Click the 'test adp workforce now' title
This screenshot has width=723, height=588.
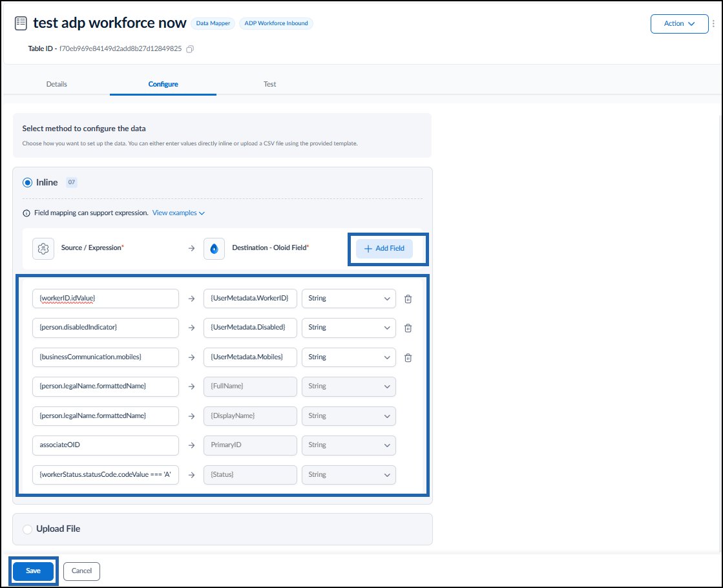(110, 23)
